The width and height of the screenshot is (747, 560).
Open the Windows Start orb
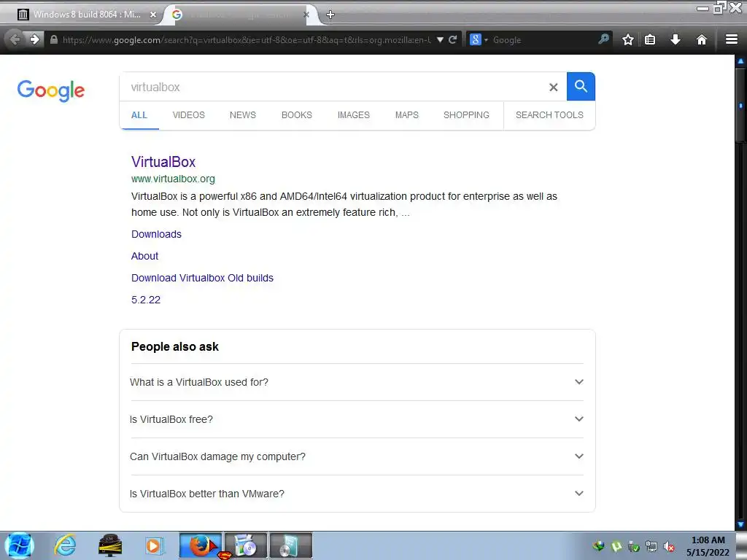[20, 545]
